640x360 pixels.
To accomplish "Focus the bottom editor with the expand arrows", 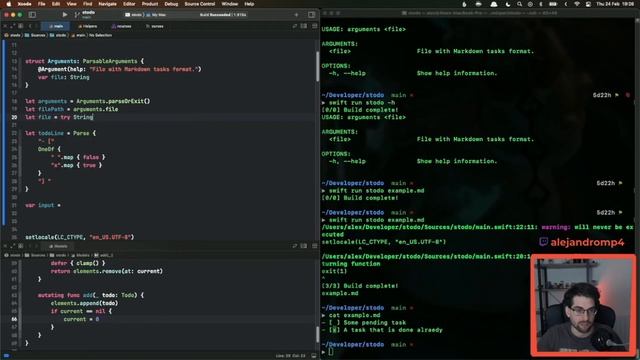I will point(12,246).
